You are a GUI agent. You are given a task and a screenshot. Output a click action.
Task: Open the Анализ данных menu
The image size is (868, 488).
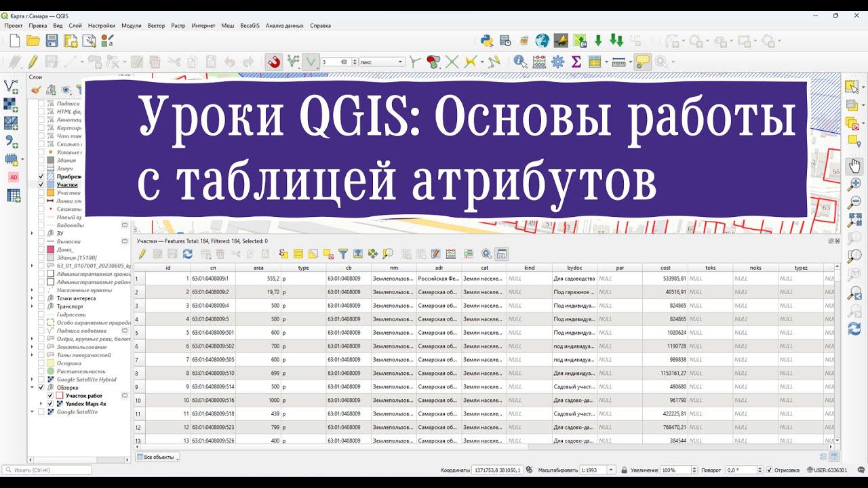click(285, 25)
